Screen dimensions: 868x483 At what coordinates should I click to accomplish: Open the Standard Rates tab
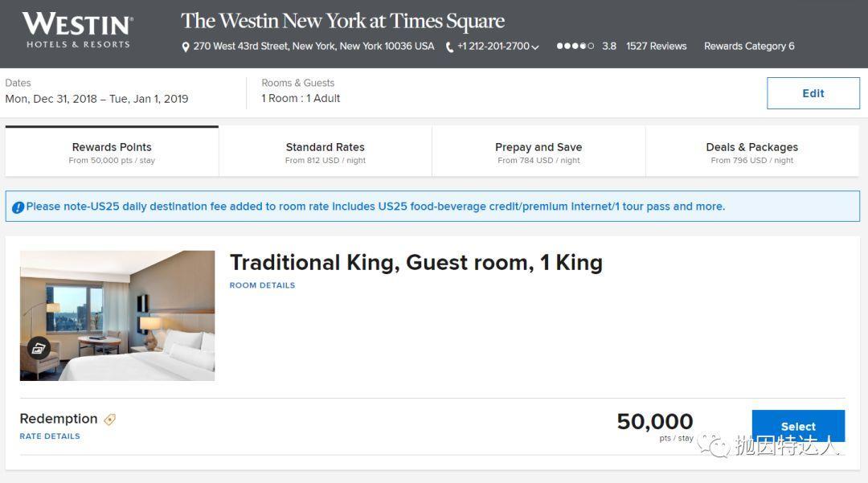(x=325, y=152)
